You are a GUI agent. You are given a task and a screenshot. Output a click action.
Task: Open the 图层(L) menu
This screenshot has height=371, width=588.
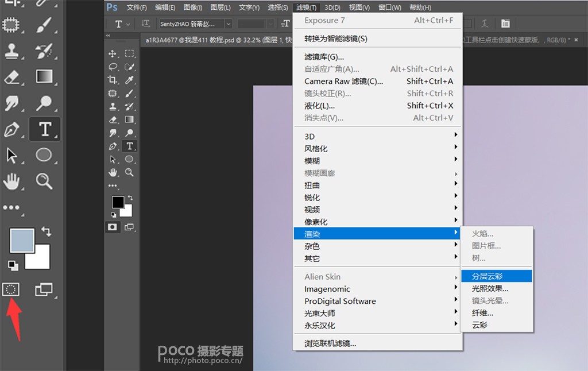point(220,7)
